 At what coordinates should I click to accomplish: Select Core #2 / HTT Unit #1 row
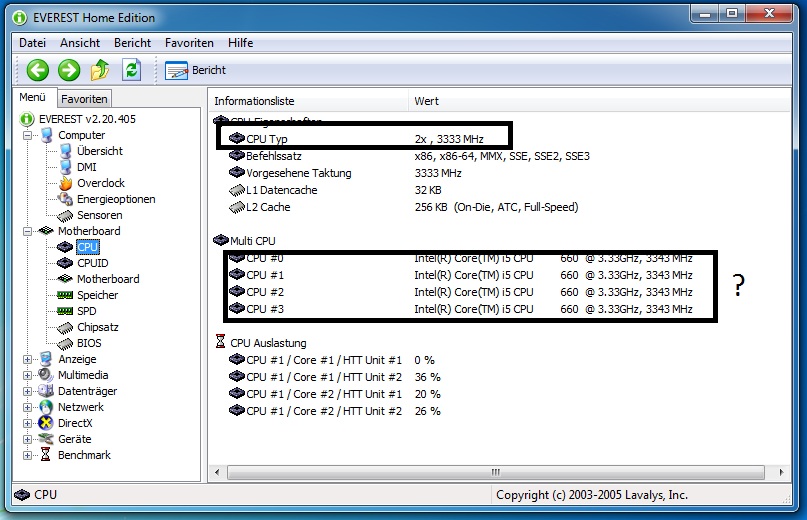pos(335,394)
